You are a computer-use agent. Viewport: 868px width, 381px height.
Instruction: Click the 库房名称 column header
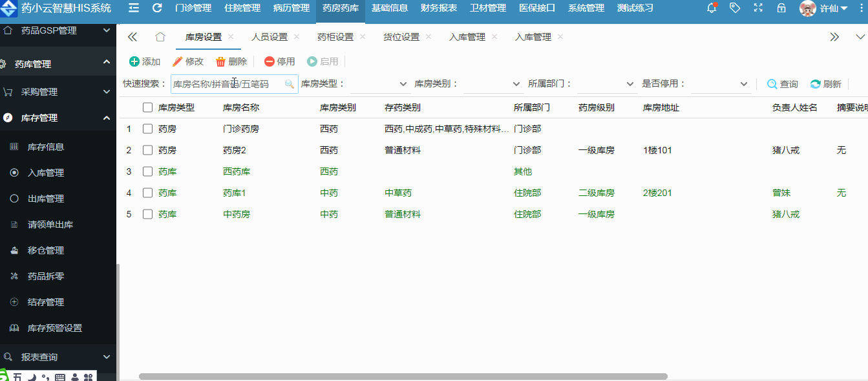(x=241, y=107)
